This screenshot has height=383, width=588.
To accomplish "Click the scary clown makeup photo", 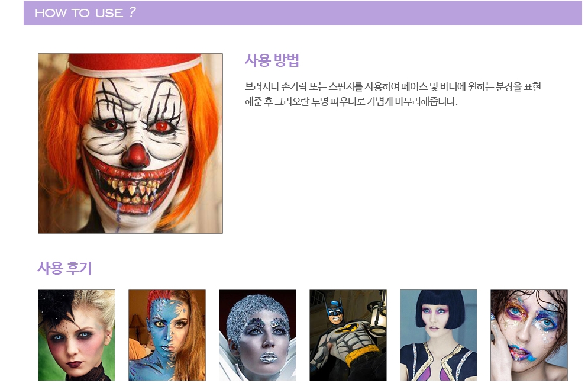I will click(130, 143).
